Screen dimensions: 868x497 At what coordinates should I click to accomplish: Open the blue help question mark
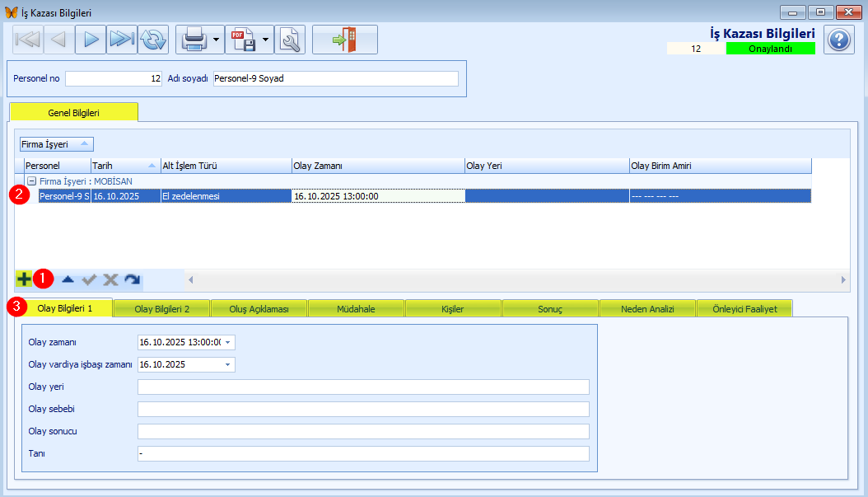coord(838,40)
